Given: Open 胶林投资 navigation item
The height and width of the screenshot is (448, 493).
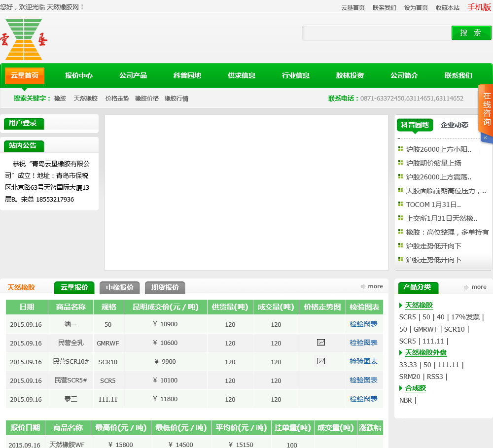Looking at the screenshot, I should click(350, 75).
